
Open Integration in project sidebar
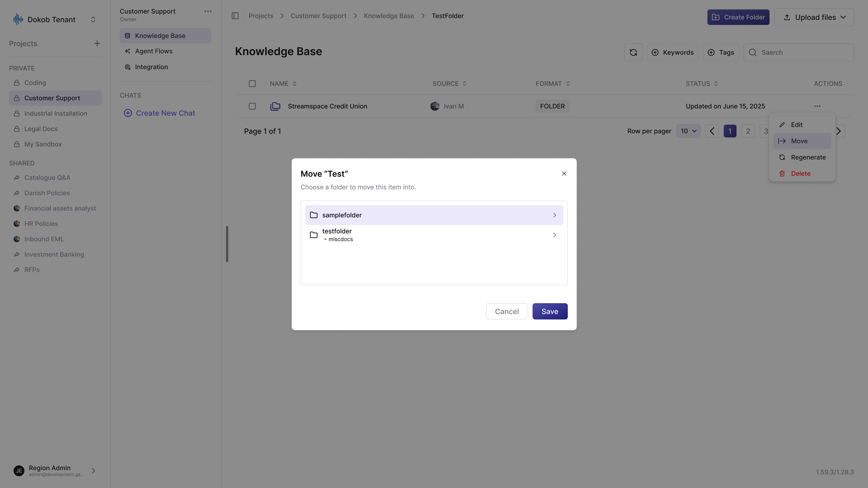coord(165,67)
